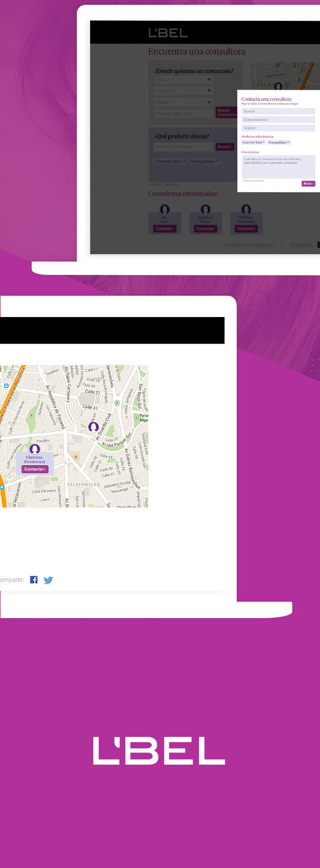Click the Nombre de producto field
Image resolution: width=320 pixels, height=868 pixels.
coord(184,147)
